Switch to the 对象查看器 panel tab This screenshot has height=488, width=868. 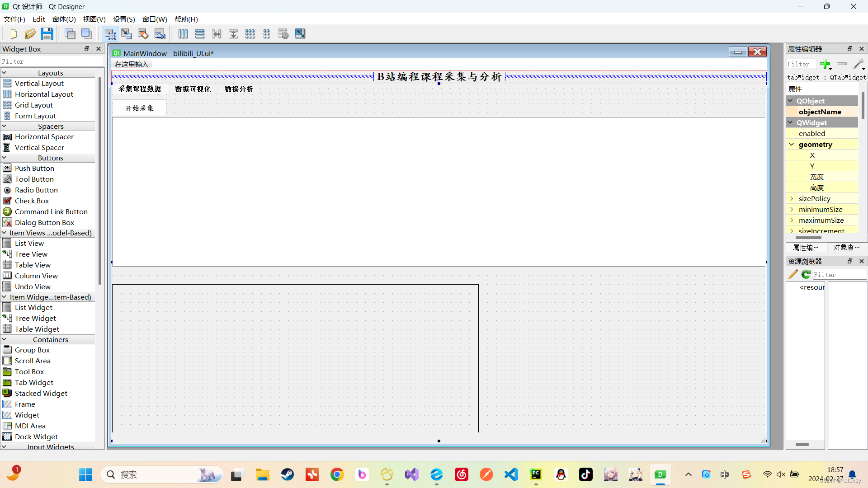tap(846, 247)
